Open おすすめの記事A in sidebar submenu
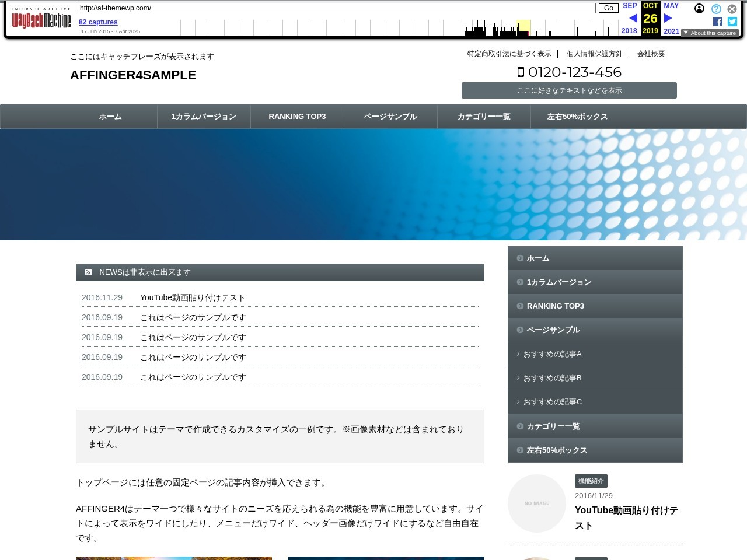Viewport: 747px width, 560px height. click(x=552, y=354)
